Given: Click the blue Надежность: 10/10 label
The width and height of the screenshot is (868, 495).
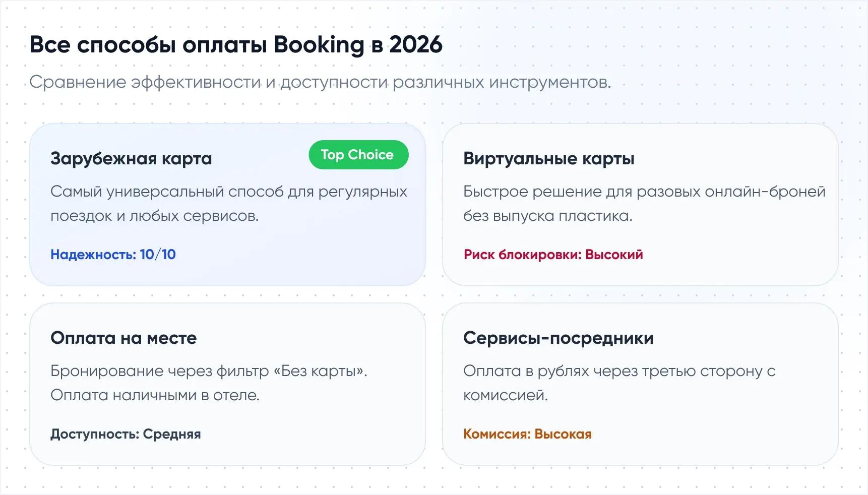Looking at the screenshot, I should point(113,255).
